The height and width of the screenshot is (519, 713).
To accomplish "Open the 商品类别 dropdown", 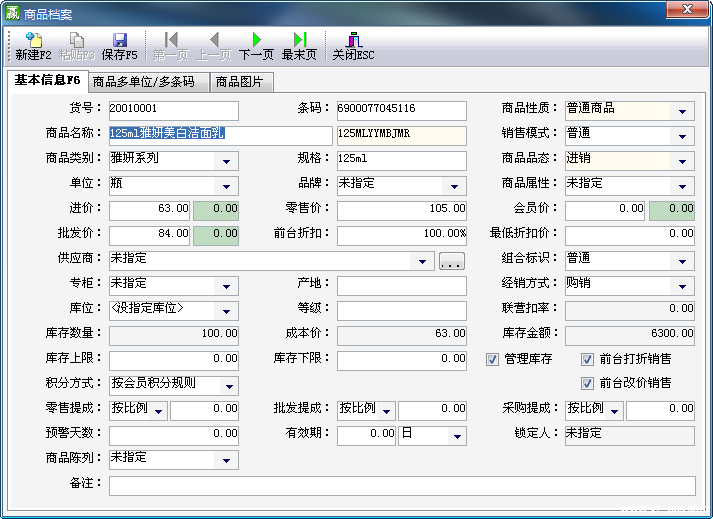I will tap(226, 161).
